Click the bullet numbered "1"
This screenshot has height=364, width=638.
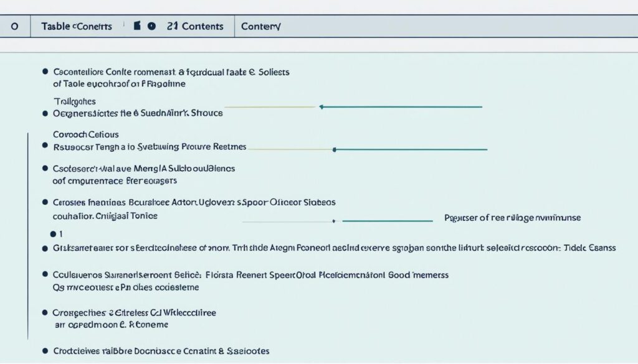pyautogui.click(x=53, y=234)
